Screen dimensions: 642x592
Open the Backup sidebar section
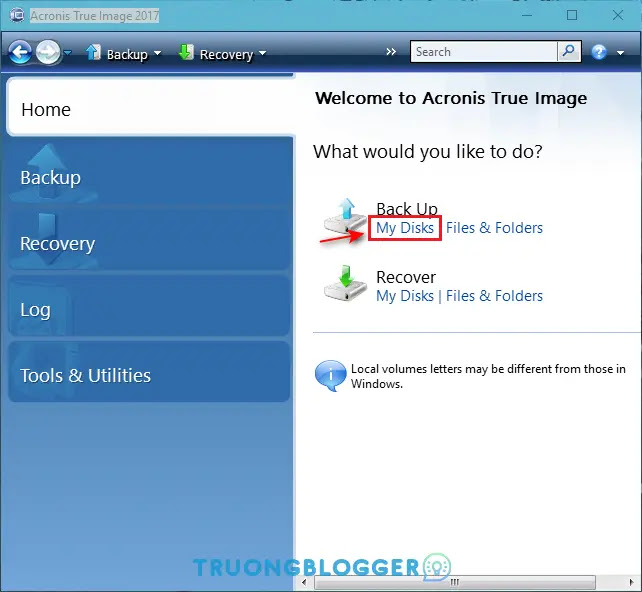point(149,174)
